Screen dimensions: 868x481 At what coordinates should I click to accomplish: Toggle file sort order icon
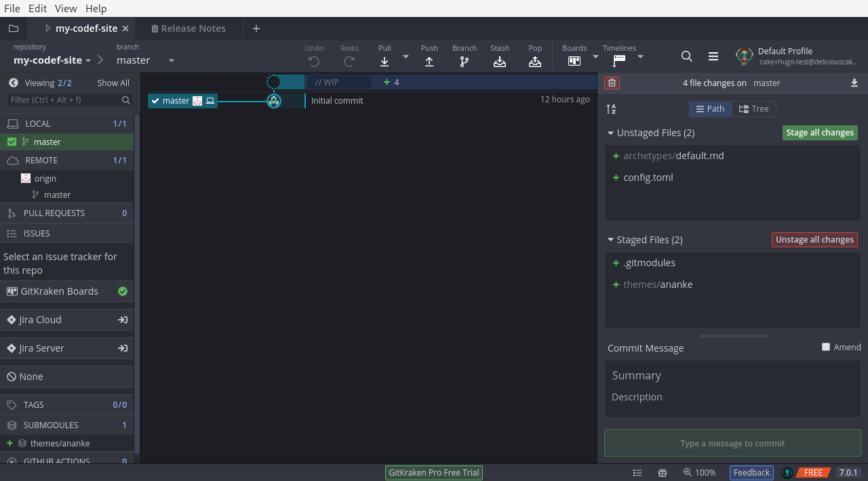click(611, 109)
